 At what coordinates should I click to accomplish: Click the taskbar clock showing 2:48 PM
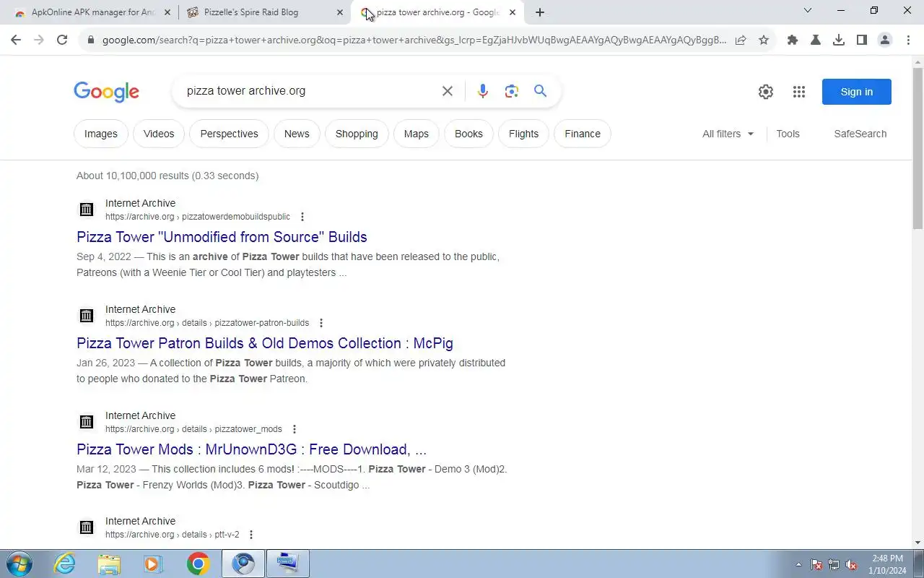click(887, 564)
